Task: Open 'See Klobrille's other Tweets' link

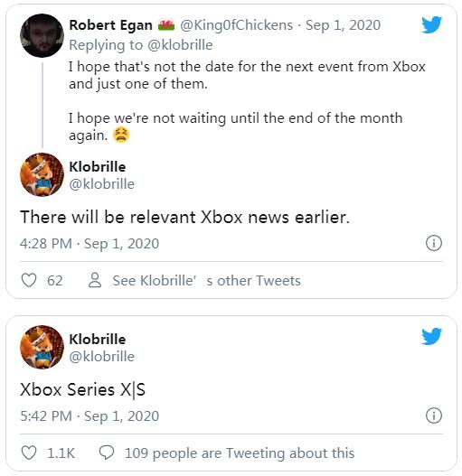Action: point(206,281)
